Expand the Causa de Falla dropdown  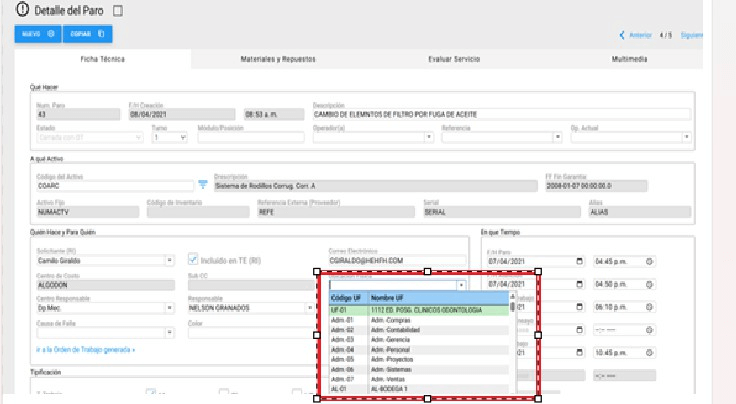(171, 332)
